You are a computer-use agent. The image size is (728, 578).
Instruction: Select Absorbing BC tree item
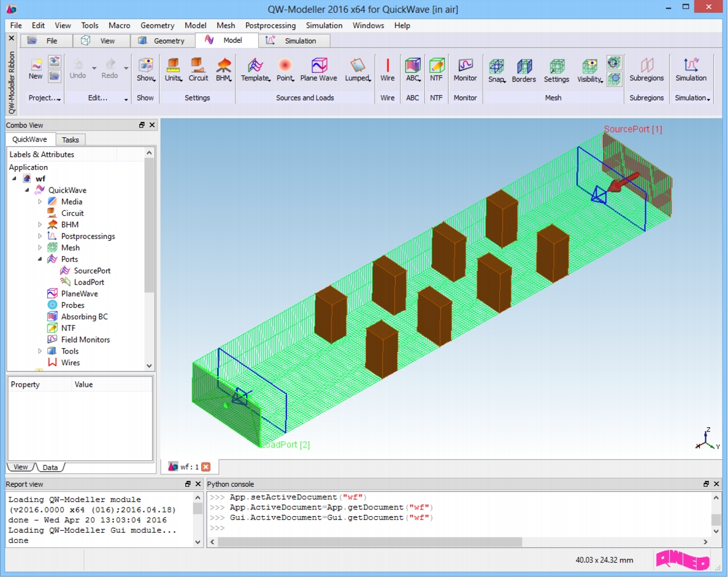[x=84, y=317]
